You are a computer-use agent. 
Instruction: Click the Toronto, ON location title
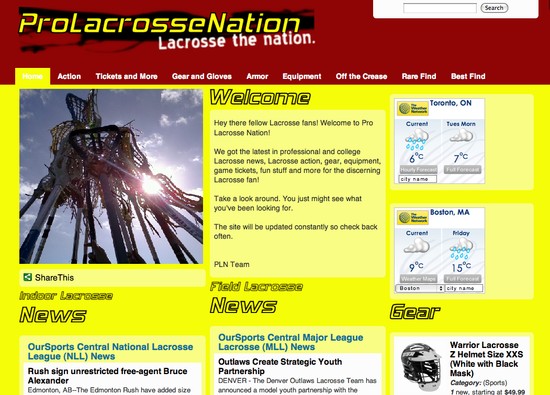point(450,103)
